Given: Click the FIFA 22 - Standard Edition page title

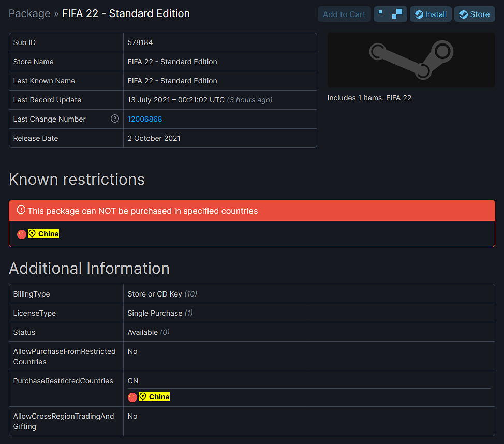Looking at the screenshot, I should coord(125,13).
